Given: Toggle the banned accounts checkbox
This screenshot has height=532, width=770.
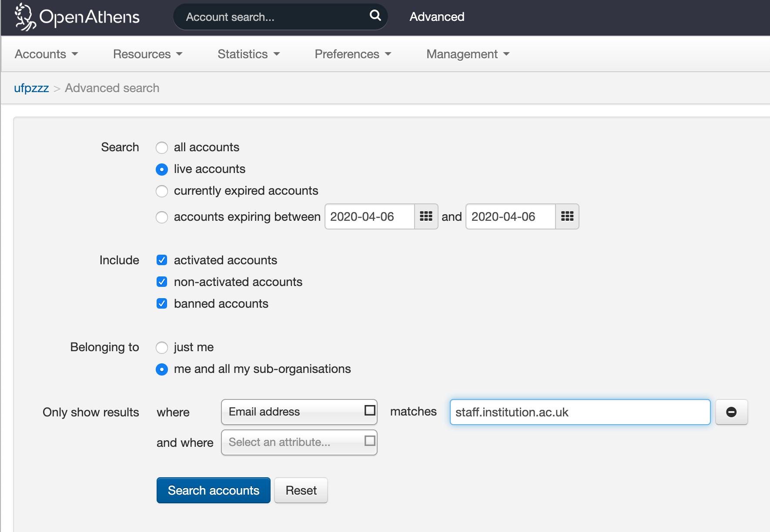Looking at the screenshot, I should click(x=162, y=303).
